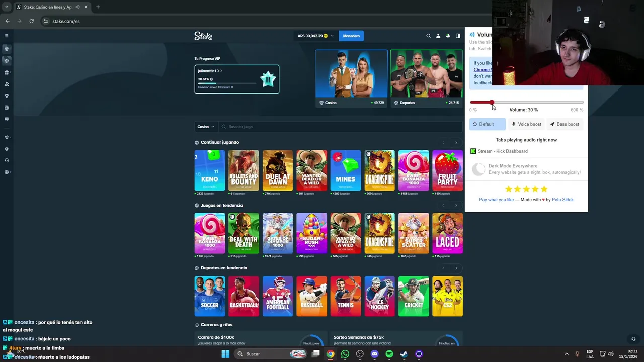Reload the page in browser
Screen dimensions: 644x362
[31, 21]
